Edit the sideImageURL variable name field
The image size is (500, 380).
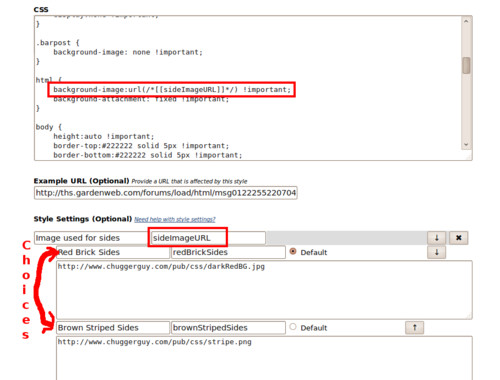click(208, 238)
